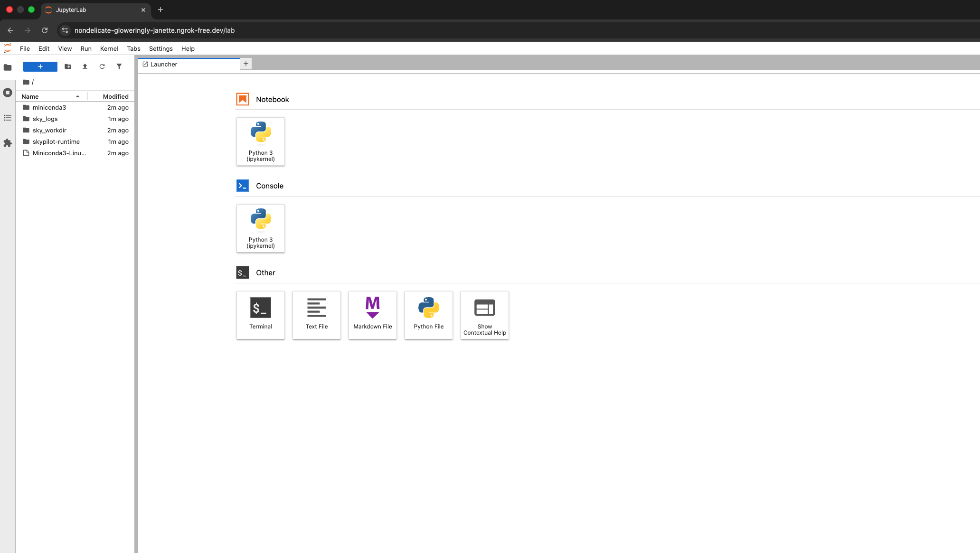
Task: Create a Python 3 ipykernel notebook
Action: click(260, 141)
